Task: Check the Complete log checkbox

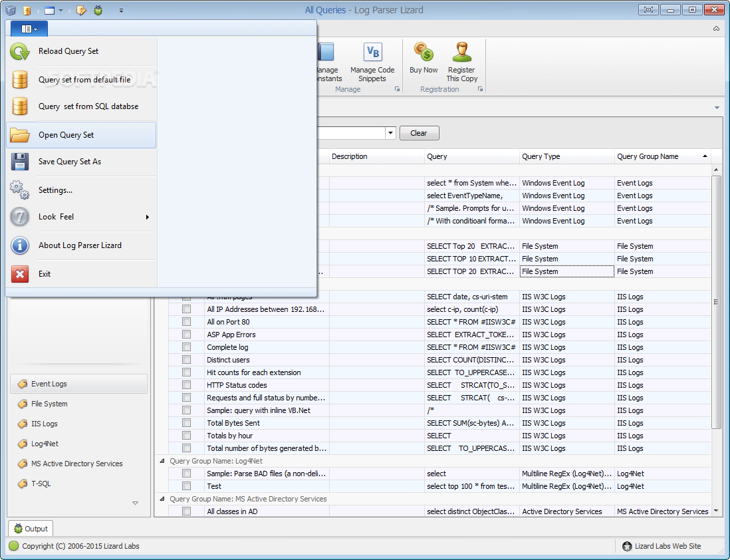Action: tap(187, 347)
